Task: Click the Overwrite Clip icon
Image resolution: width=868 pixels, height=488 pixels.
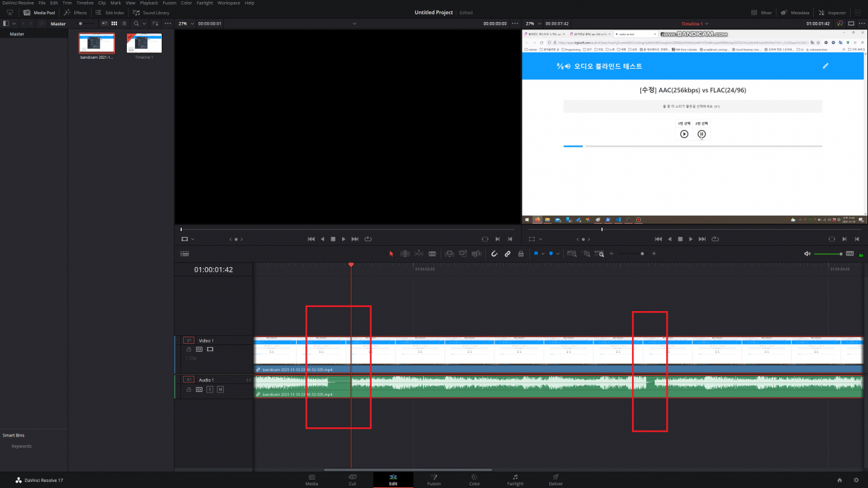Action: click(463, 254)
